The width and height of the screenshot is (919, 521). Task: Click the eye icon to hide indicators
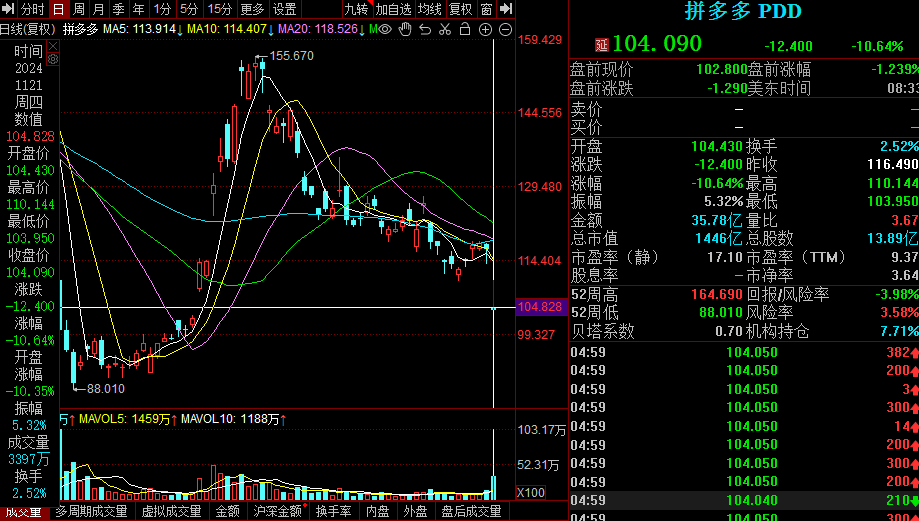[385, 29]
